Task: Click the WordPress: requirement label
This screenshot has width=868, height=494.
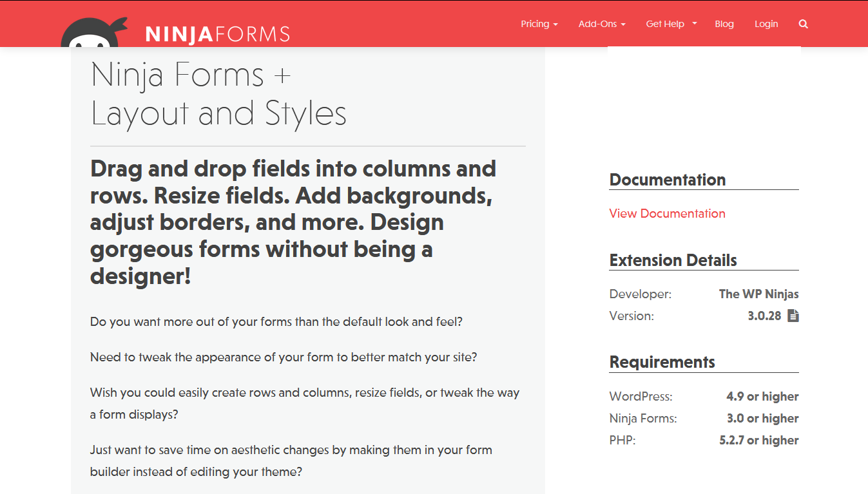Action: point(641,396)
